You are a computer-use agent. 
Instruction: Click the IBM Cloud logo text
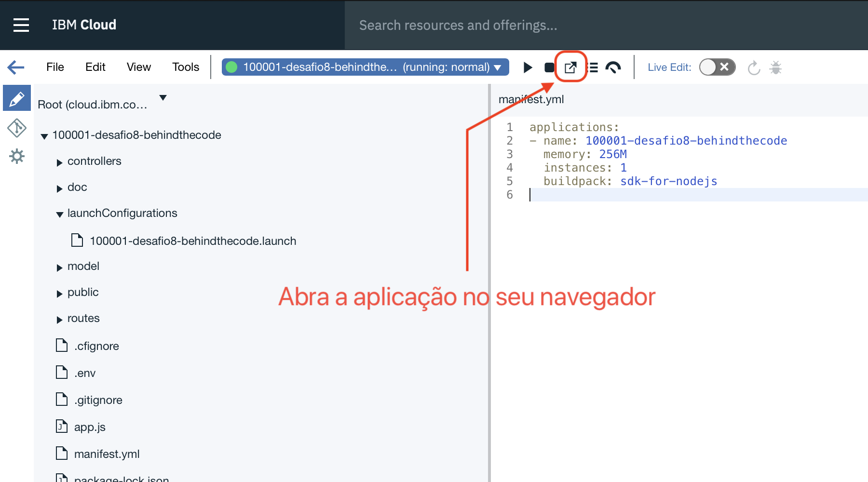pyautogui.click(x=84, y=25)
